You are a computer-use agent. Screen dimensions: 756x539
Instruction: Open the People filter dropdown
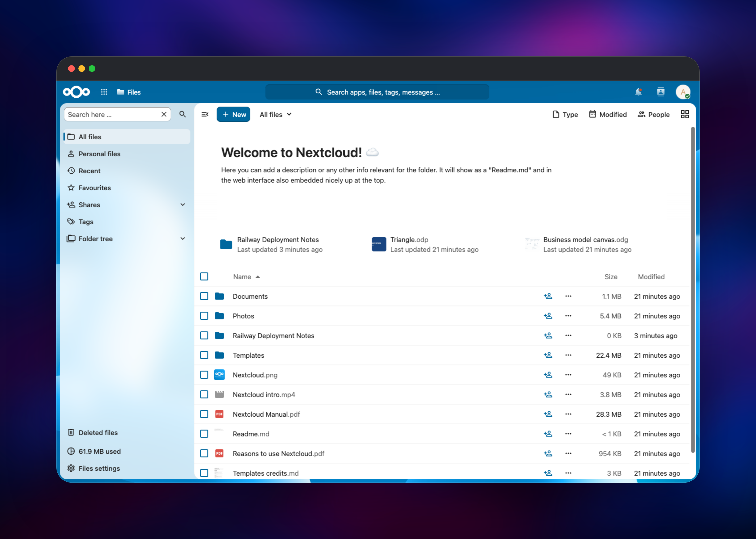653,114
